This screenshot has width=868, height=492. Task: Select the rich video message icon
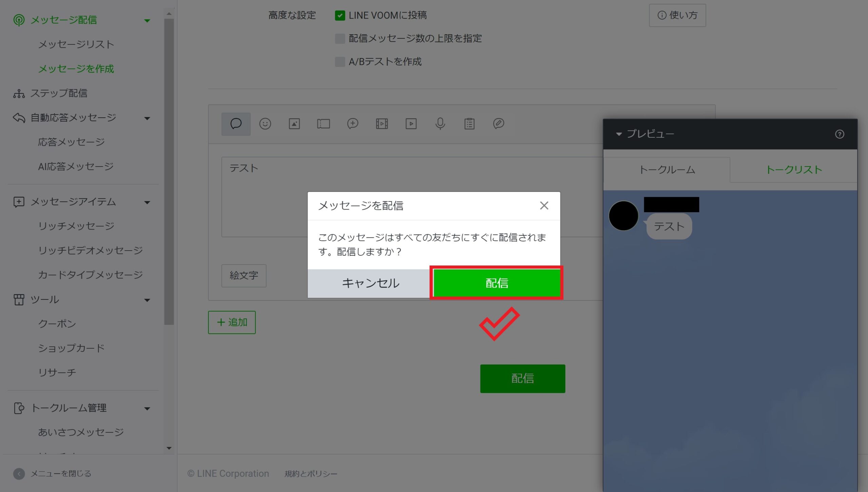382,124
